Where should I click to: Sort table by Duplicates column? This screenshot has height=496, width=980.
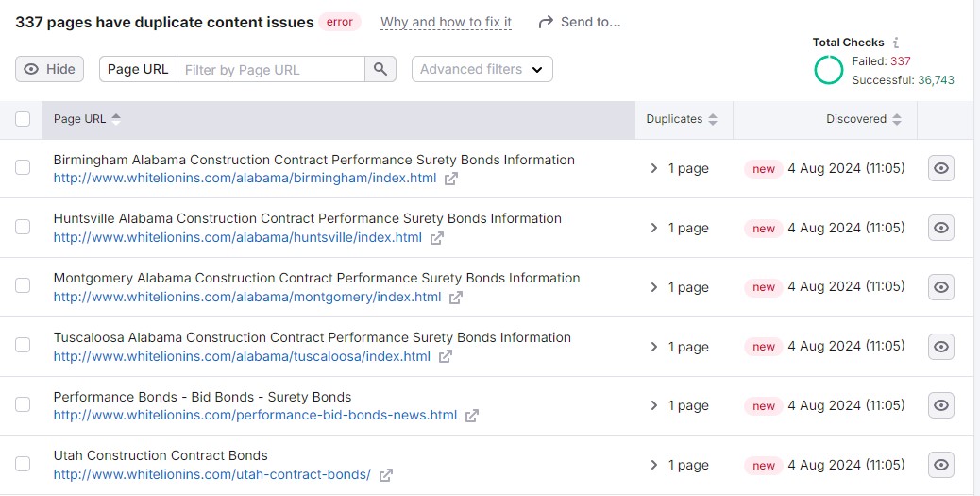pyautogui.click(x=682, y=119)
